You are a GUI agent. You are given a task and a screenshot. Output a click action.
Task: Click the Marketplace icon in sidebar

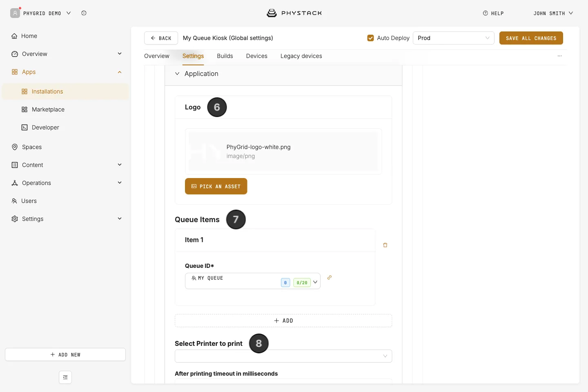[24, 109]
